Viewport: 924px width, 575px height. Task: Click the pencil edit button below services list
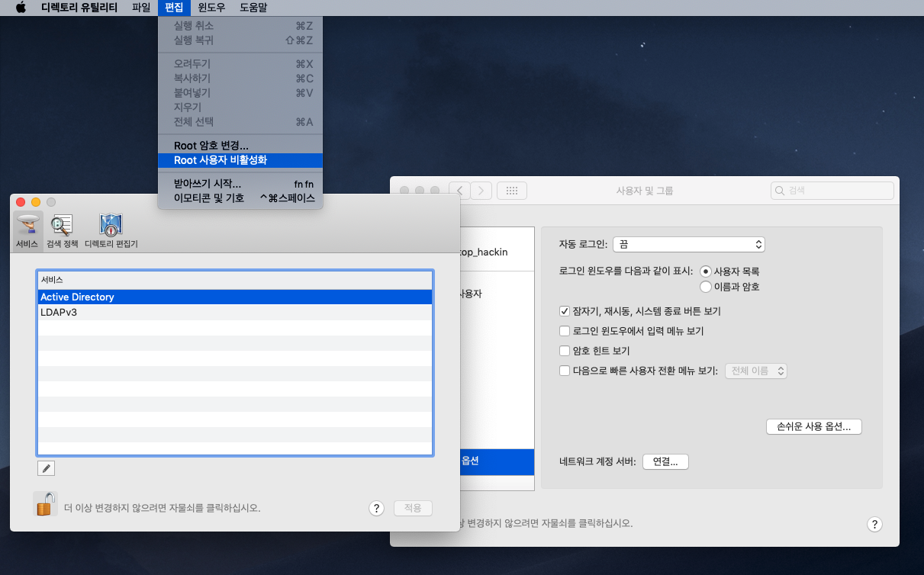click(x=46, y=468)
